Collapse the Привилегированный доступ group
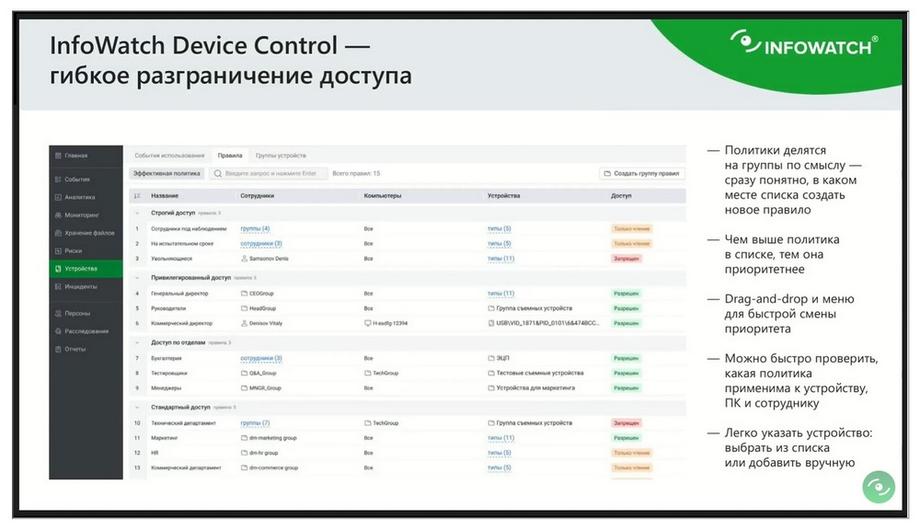This screenshot has height=532, width=920. click(x=137, y=277)
